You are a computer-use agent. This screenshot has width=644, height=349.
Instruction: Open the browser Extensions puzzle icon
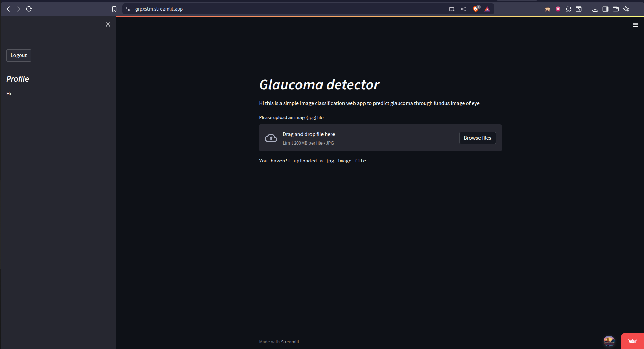coord(568,9)
